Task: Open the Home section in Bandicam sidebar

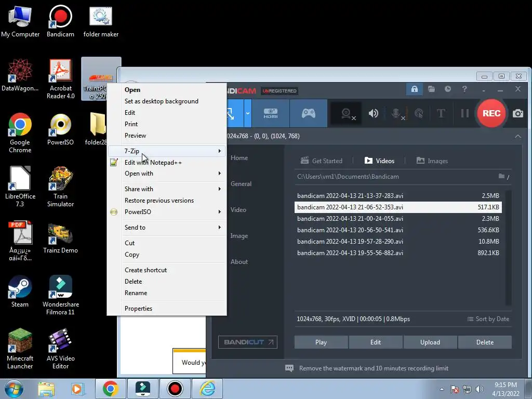Action: 239,158
